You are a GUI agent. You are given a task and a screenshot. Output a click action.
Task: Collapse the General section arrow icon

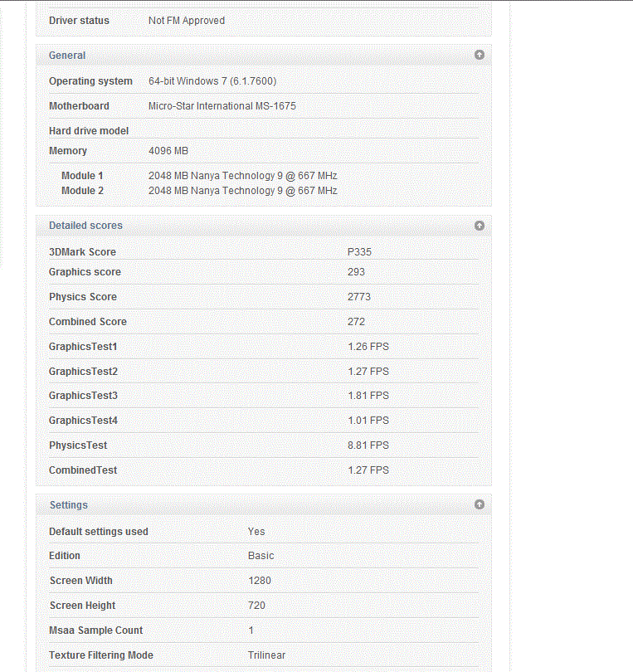480,55
